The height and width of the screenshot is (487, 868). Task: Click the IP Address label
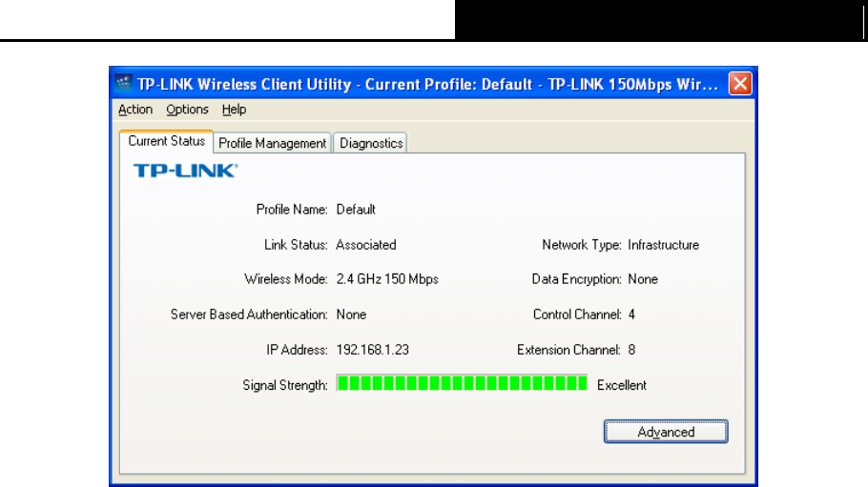point(297,350)
